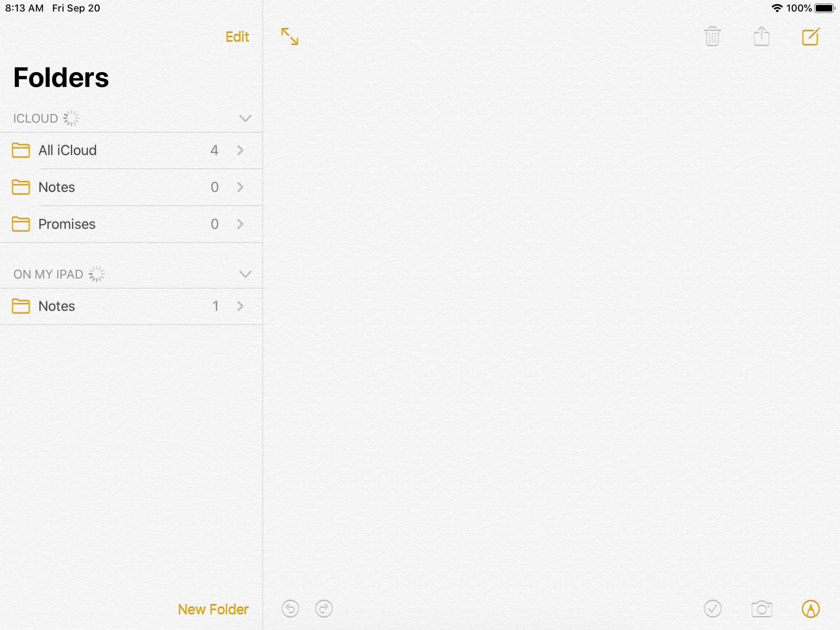Tap the undo arrow icon

tap(290, 609)
